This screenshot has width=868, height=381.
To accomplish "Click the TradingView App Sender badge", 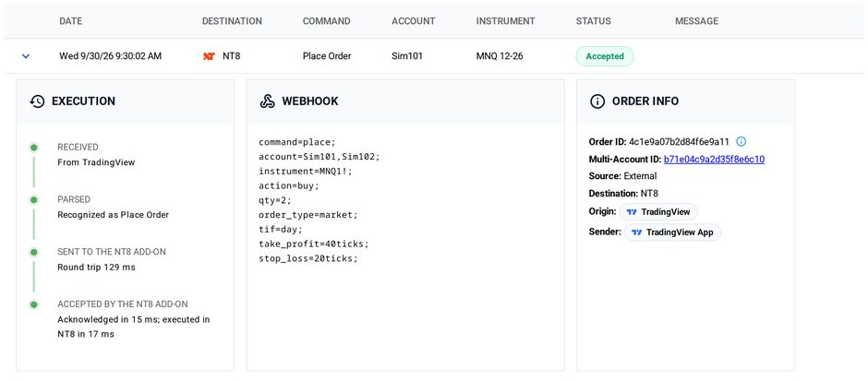I will coord(672,232).
